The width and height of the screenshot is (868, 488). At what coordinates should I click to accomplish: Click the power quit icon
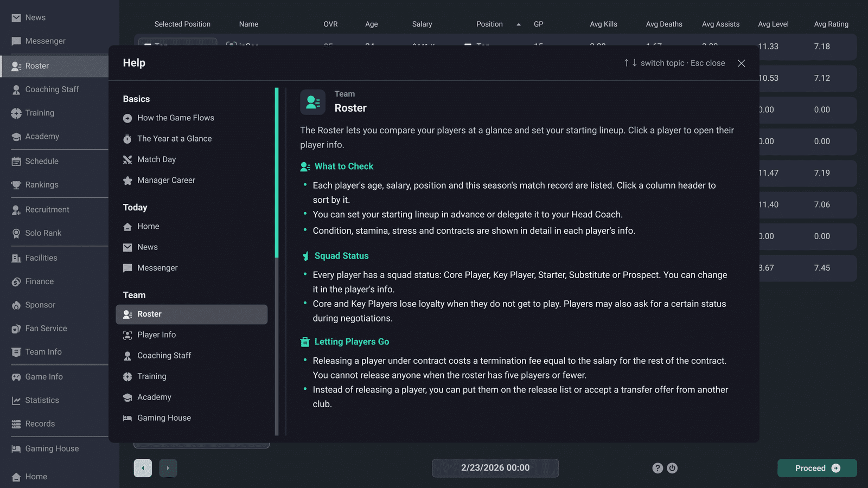(x=672, y=468)
